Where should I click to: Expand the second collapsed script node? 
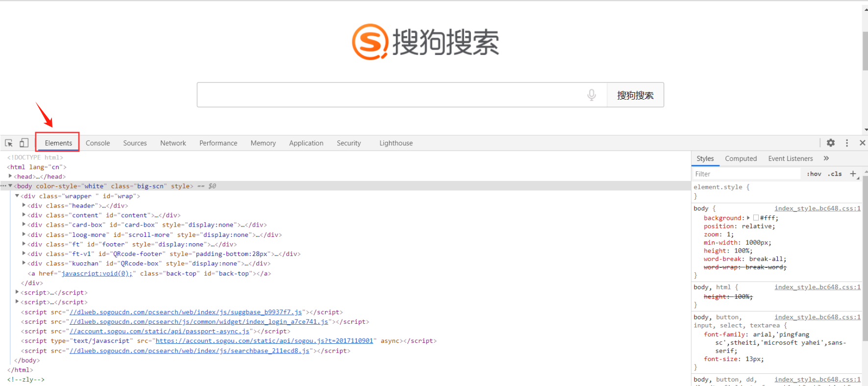click(17, 302)
